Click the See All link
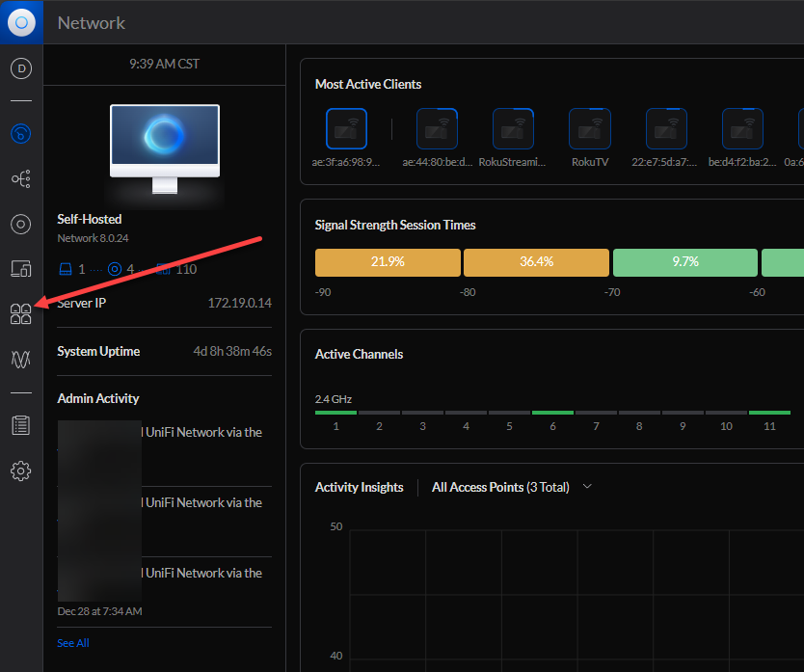 pyautogui.click(x=73, y=643)
